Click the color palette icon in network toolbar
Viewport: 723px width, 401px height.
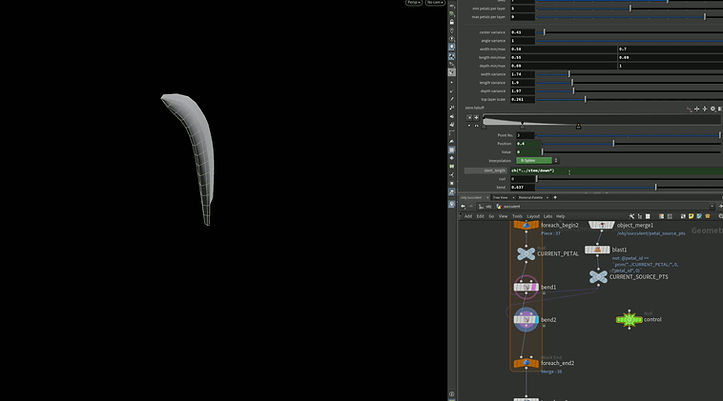(661, 216)
